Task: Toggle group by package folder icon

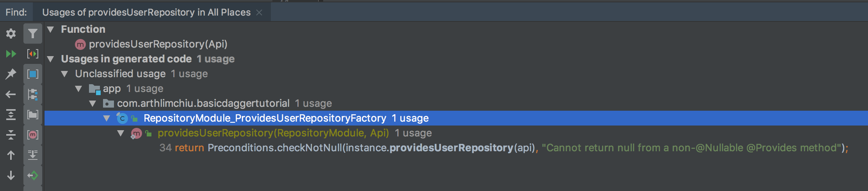Action: 33,115
